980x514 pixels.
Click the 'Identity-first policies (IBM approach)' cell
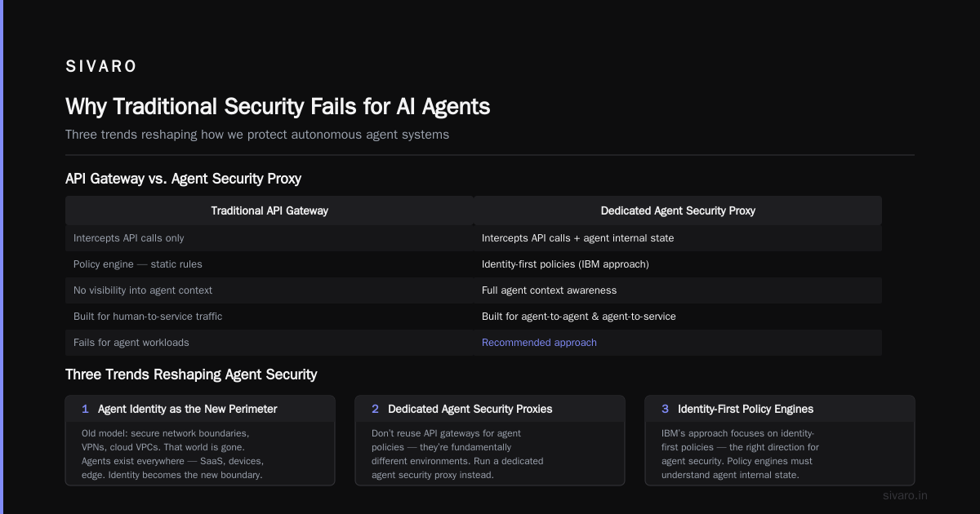(678, 264)
